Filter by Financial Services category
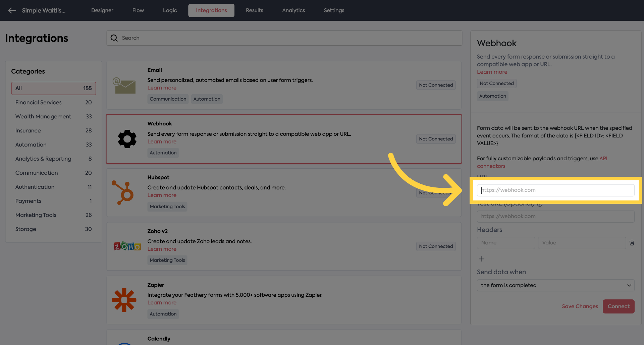The image size is (644, 345). pos(39,102)
